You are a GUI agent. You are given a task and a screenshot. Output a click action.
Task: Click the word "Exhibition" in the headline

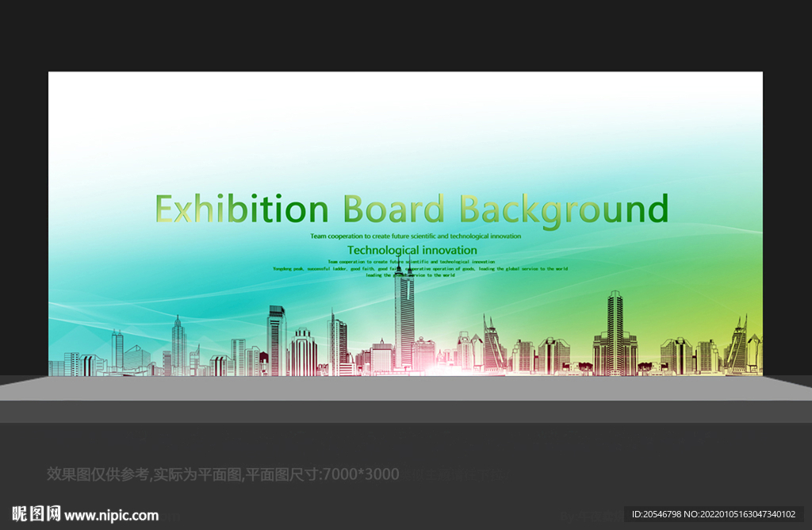click(x=241, y=209)
